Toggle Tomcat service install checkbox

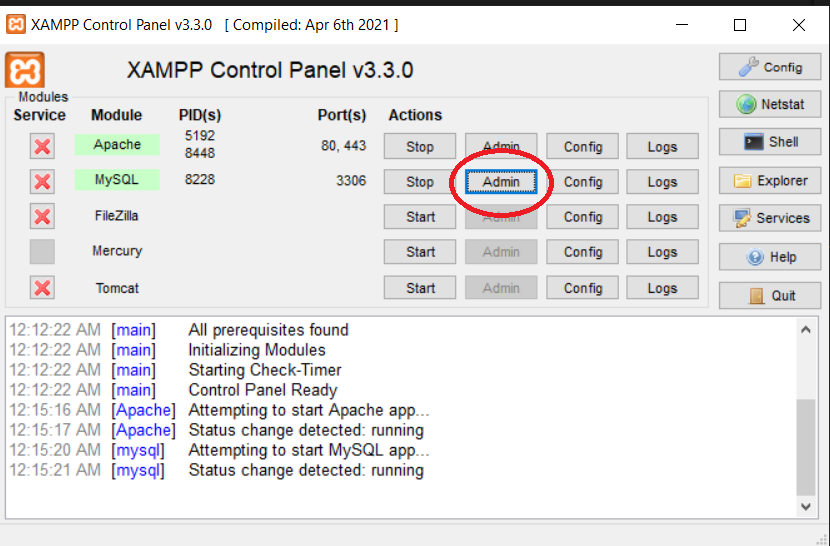click(42, 288)
